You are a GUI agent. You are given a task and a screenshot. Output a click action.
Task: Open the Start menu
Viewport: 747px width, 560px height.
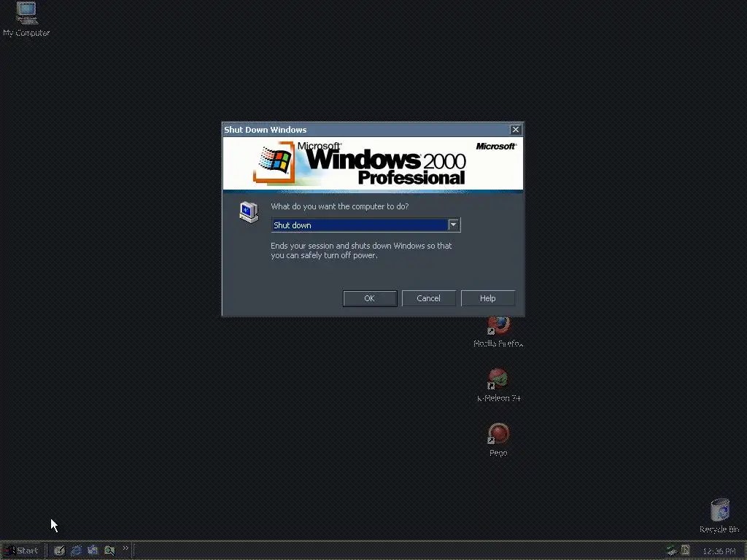click(x=21, y=551)
